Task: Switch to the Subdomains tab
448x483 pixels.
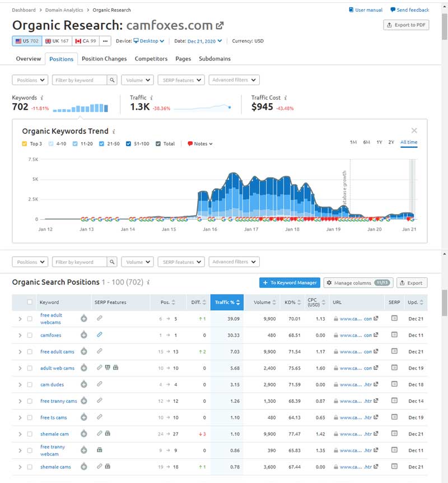Action: (214, 59)
